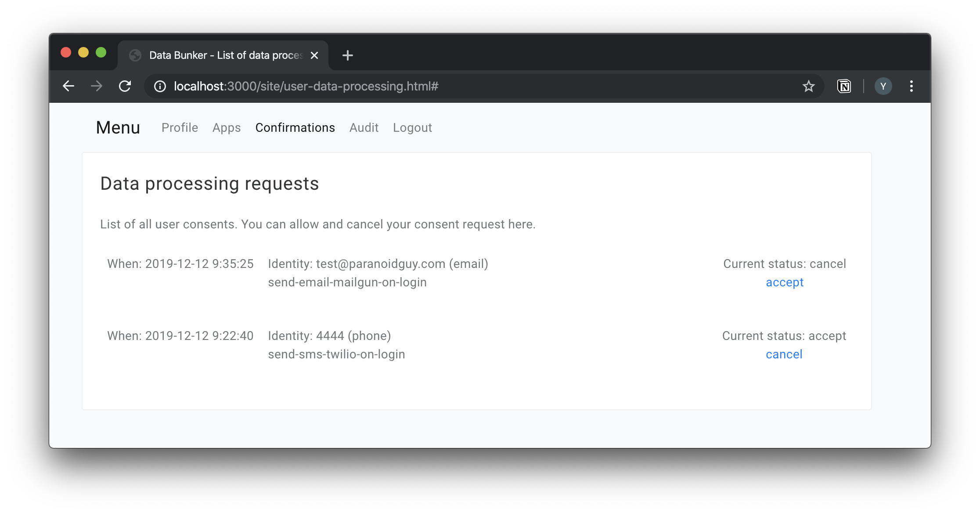The width and height of the screenshot is (980, 513).
Task: Open a new tab with plus
Action: pos(347,55)
